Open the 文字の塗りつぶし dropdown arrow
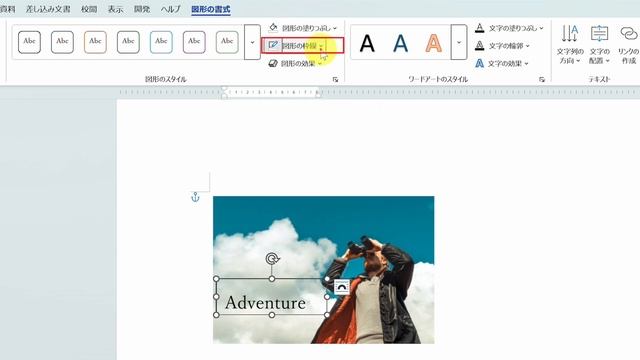 [x=541, y=28]
